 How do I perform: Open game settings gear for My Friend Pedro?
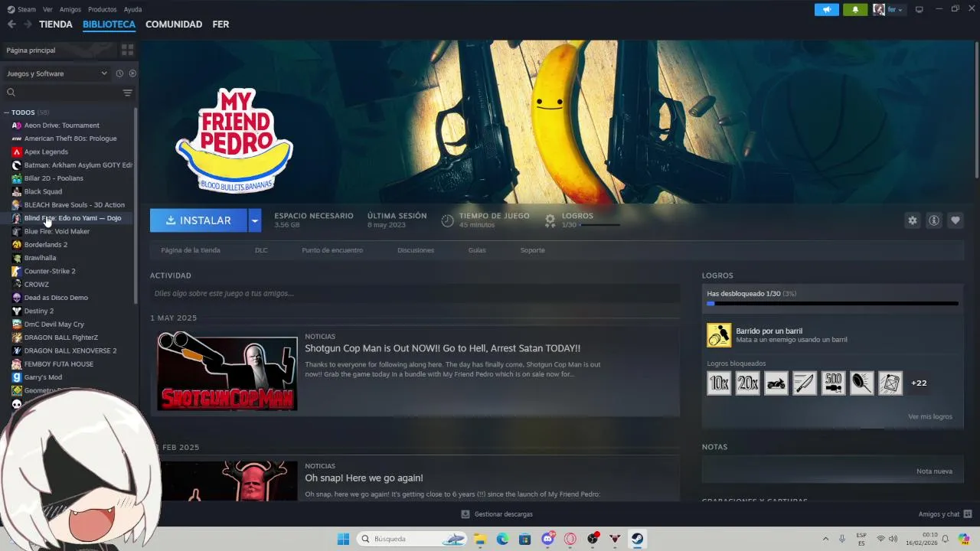pos(913,220)
